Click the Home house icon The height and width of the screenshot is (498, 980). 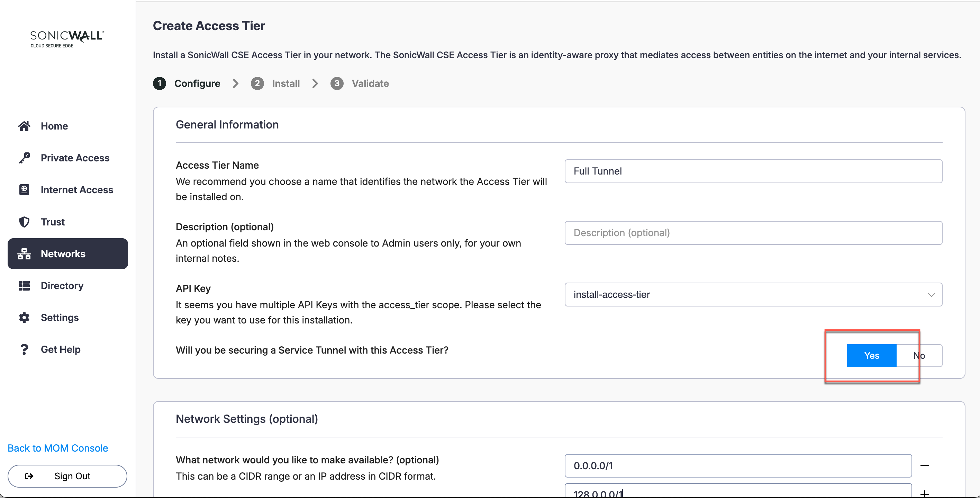24,126
